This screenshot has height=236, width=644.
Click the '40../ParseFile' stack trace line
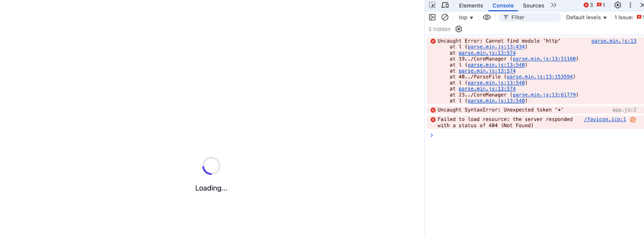tap(512, 77)
